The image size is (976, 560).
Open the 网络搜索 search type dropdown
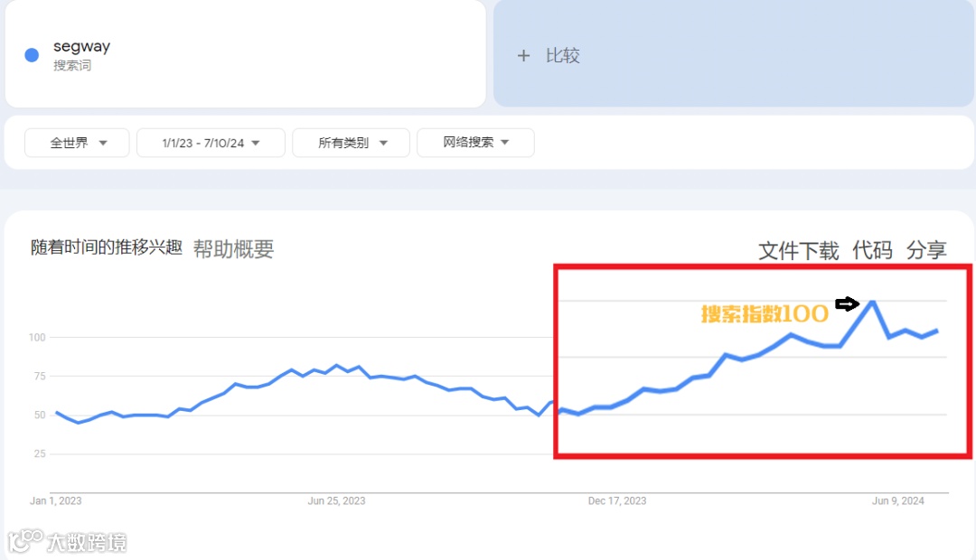pyautogui.click(x=475, y=143)
